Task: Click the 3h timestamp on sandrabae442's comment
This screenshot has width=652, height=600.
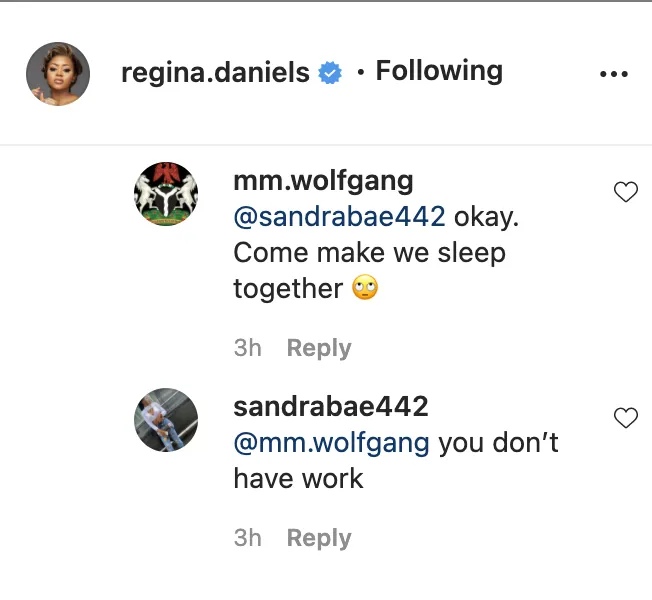Action: point(247,538)
